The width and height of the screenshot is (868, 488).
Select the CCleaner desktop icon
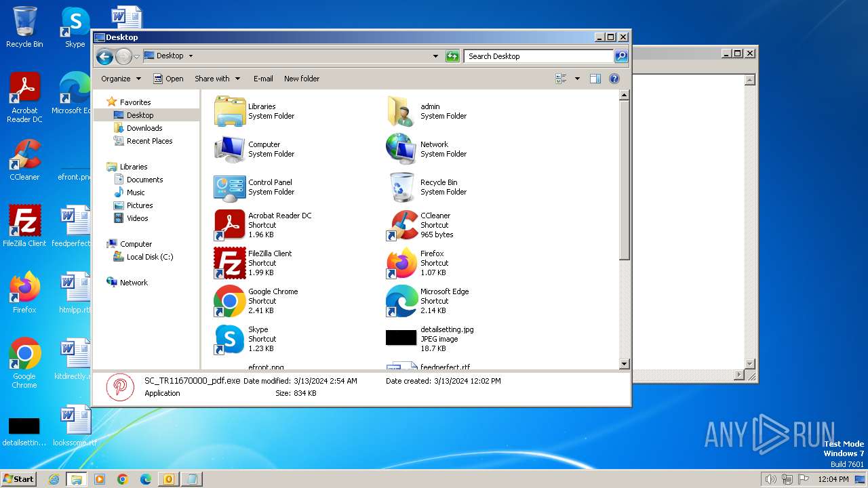24,160
